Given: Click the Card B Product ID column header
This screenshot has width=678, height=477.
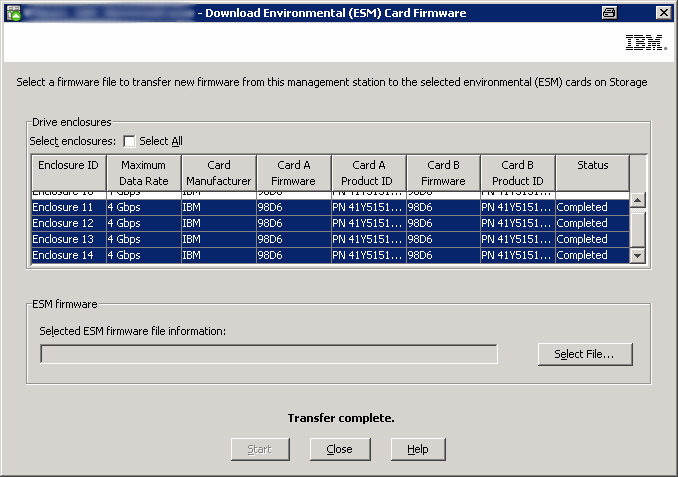Looking at the screenshot, I should (x=517, y=172).
